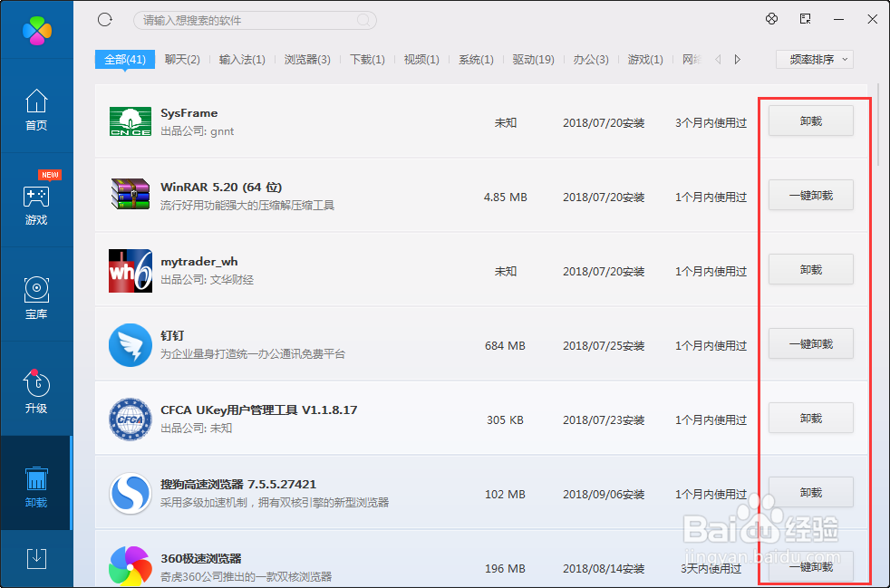Expand more category tabs with right arrow
Screen dimensions: 890x588
[737, 58]
